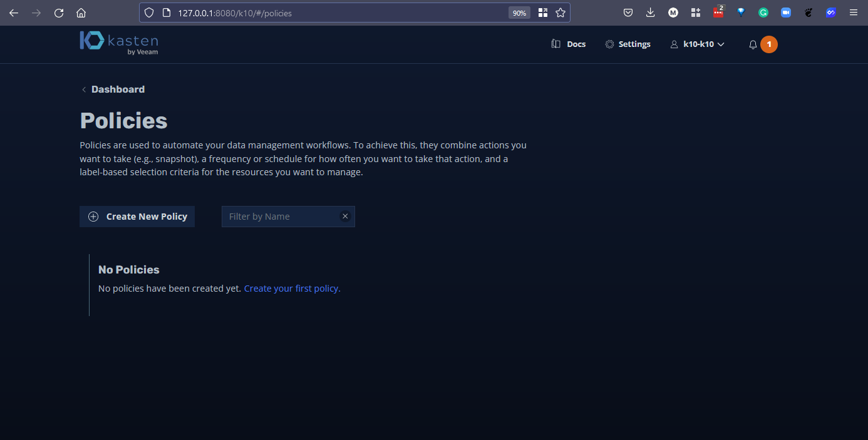Click the Kasten by Veeam logo
Image resolution: width=868 pixels, height=440 pixels.
pos(119,43)
